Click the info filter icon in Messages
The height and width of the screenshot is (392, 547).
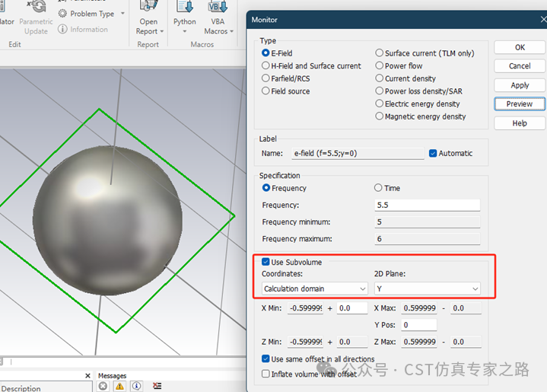tap(136, 386)
